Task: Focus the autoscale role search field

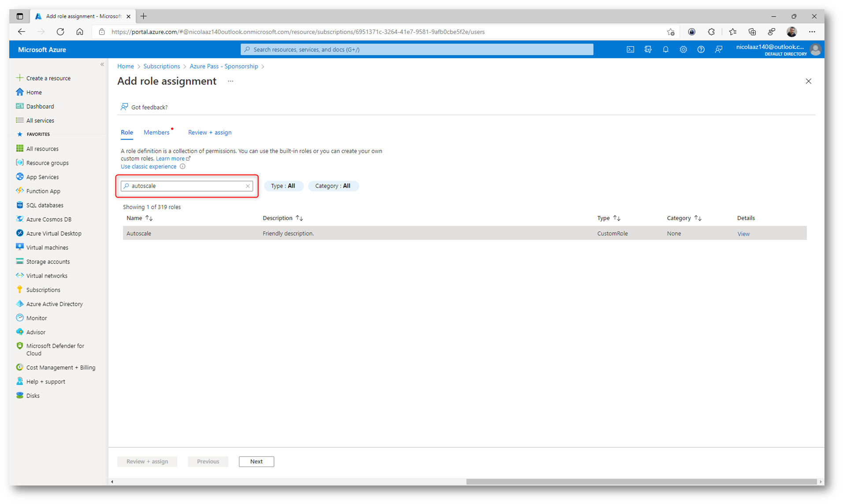Action: pos(187,186)
